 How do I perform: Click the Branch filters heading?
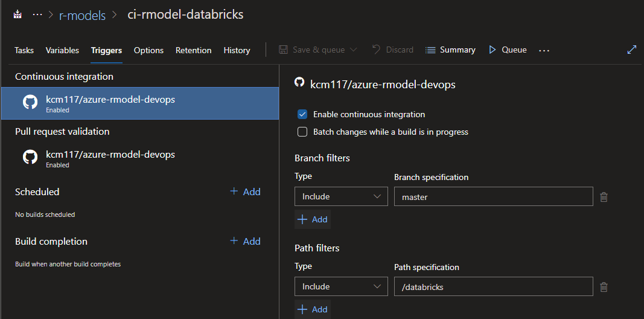322,158
